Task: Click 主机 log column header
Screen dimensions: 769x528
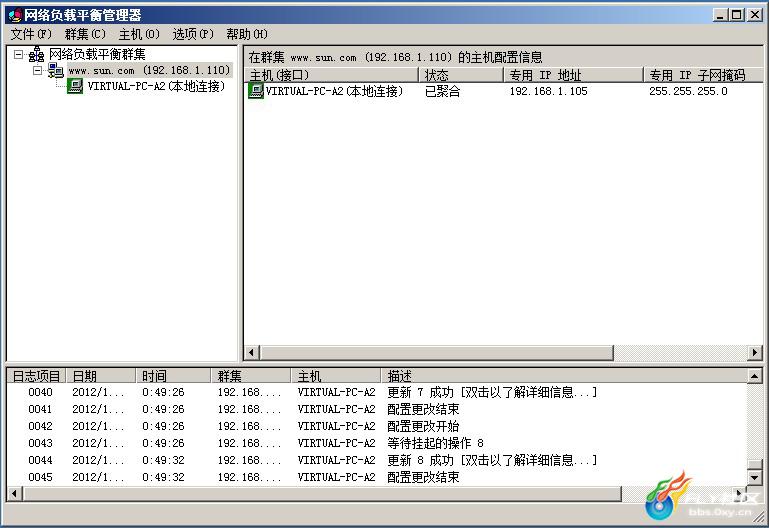Action: (x=336, y=376)
